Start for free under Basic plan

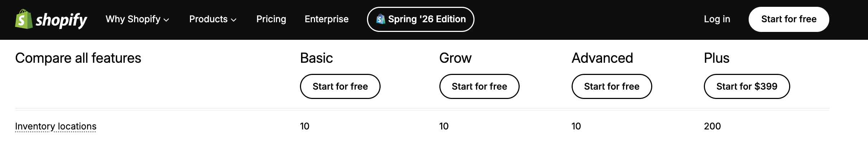pyautogui.click(x=340, y=86)
